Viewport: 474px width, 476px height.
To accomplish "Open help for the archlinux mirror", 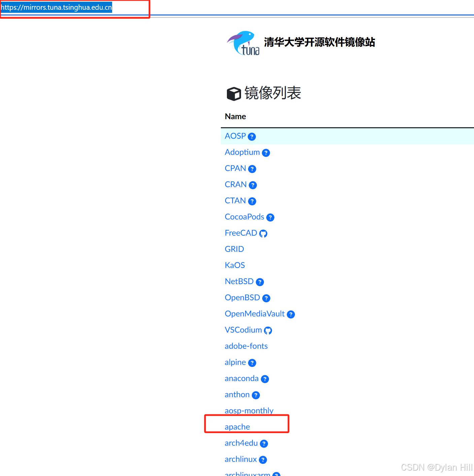I will 263,460.
